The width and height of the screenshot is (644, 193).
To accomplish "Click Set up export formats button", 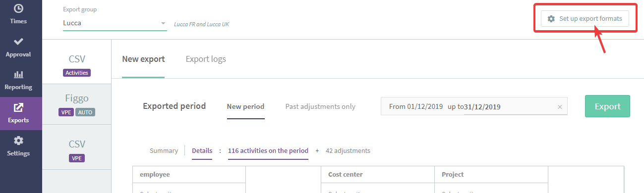I will 585,19.
